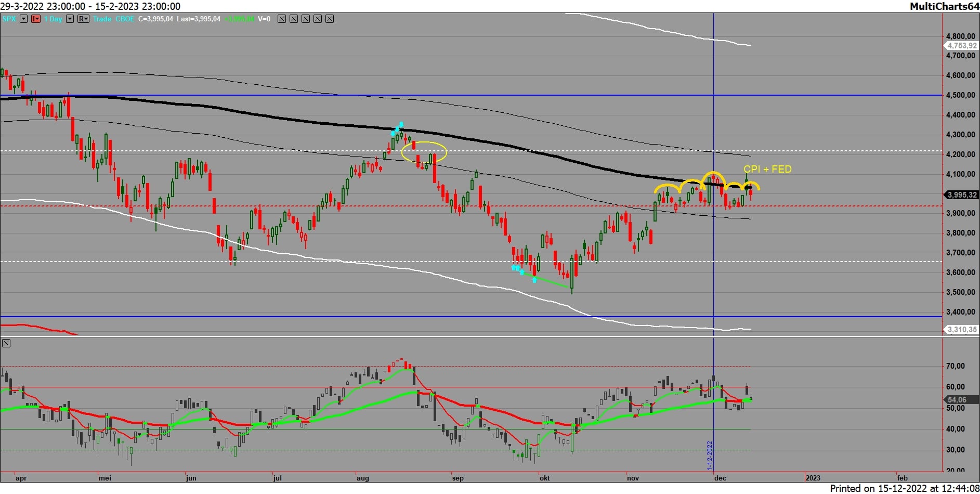The height and width of the screenshot is (494, 980).
Task: Expand the 1 Day resolution dropdown
Action: pos(70,19)
